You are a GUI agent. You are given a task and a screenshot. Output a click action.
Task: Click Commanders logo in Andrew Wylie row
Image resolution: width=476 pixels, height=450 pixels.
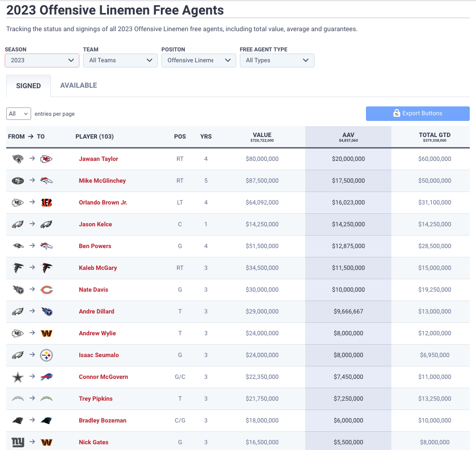click(46, 334)
